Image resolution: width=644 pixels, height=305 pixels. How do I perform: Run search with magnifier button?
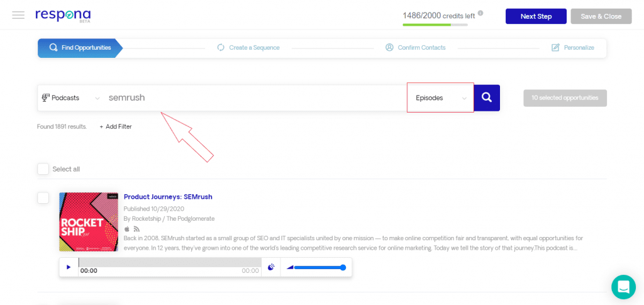click(487, 97)
